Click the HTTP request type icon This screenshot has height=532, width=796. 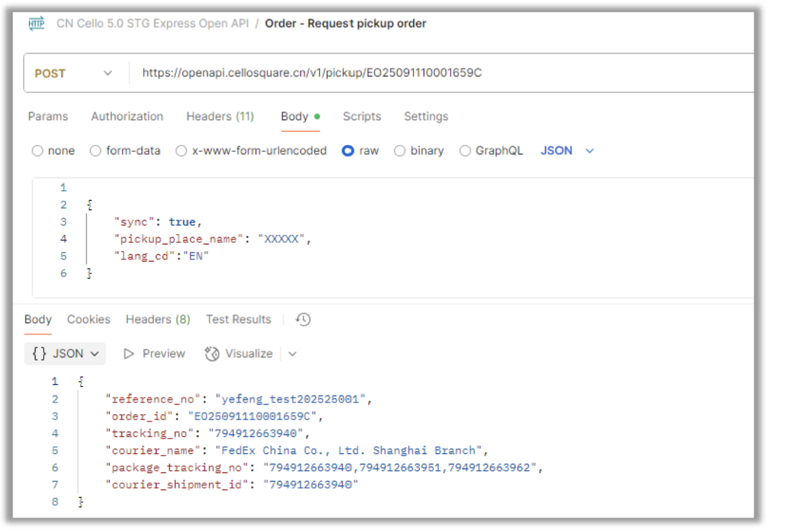(x=36, y=24)
